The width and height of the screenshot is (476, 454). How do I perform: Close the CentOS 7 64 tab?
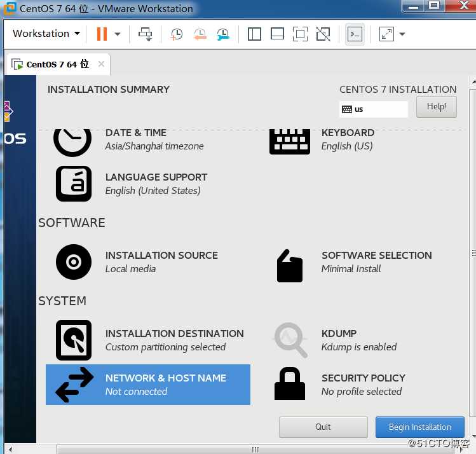pyautogui.click(x=101, y=64)
